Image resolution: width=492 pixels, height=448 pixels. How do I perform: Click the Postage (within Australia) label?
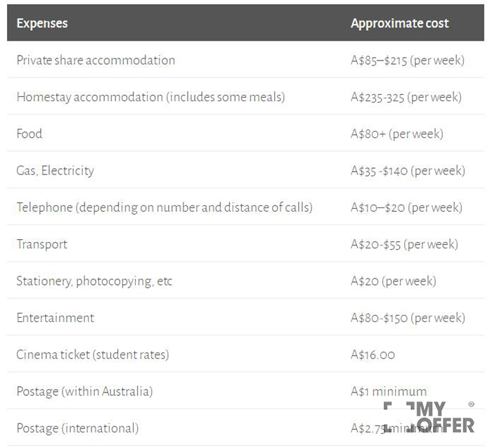point(84,391)
